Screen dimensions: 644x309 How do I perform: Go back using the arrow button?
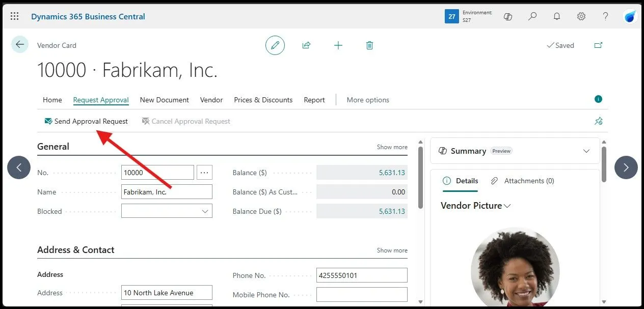(x=20, y=45)
